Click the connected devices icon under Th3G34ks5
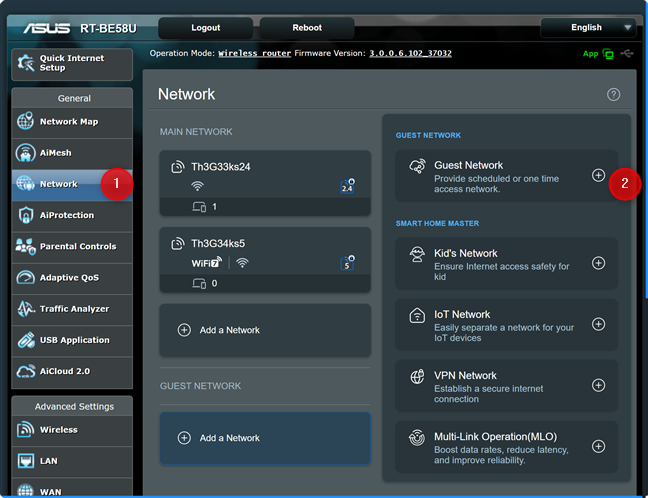648x498 pixels. pyautogui.click(x=199, y=284)
